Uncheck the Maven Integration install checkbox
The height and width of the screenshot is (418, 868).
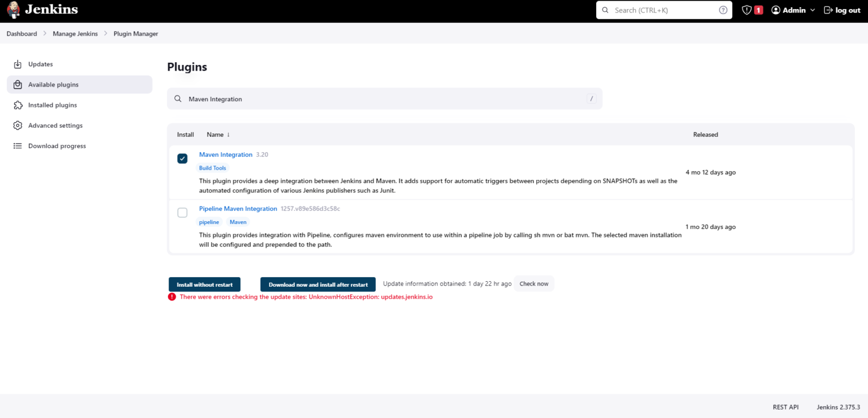point(182,158)
